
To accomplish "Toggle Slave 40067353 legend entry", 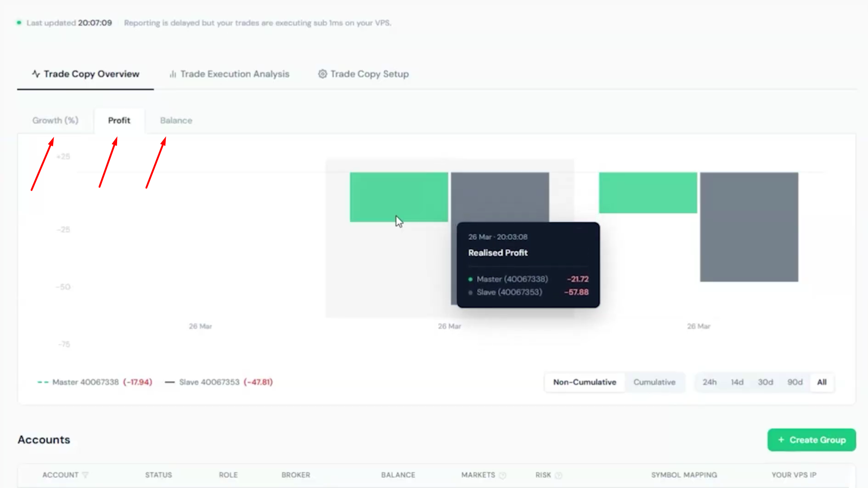I will coord(219,382).
